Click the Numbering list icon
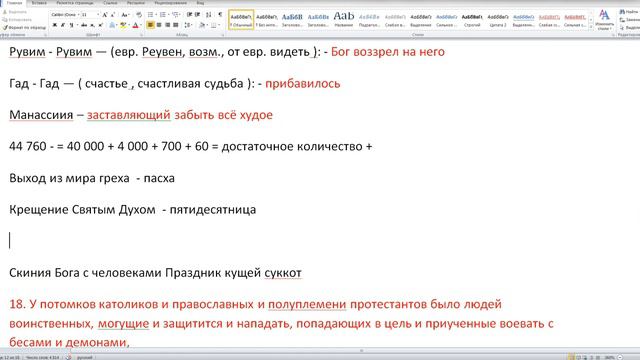The image size is (640, 360). (x=162, y=15)
